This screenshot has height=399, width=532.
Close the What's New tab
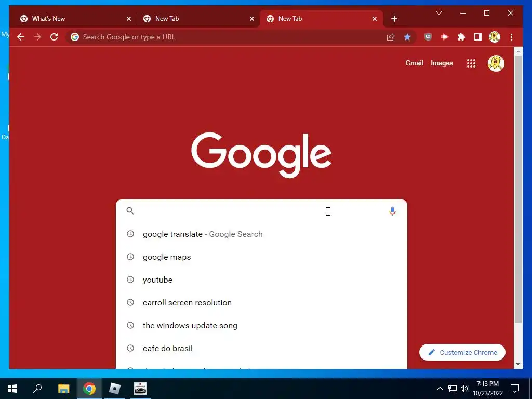(129, 19)
